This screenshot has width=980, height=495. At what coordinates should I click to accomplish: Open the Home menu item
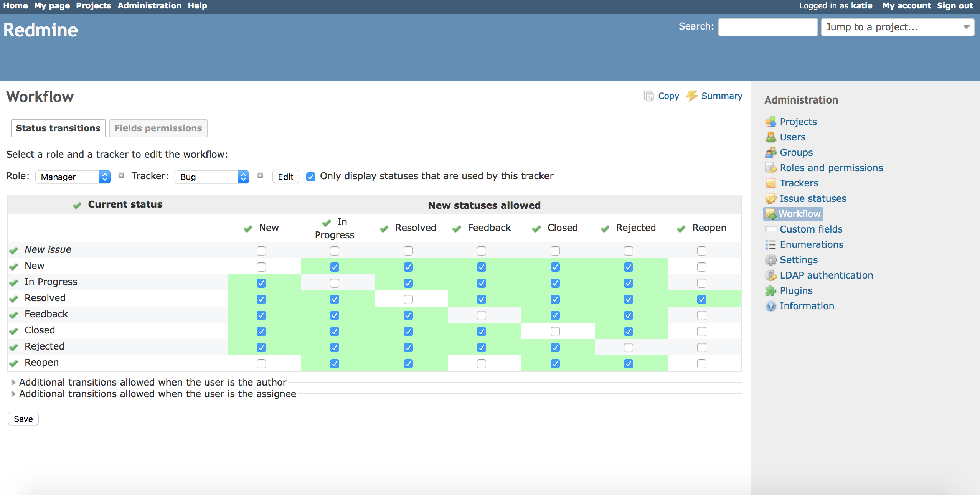click(15, 6)
